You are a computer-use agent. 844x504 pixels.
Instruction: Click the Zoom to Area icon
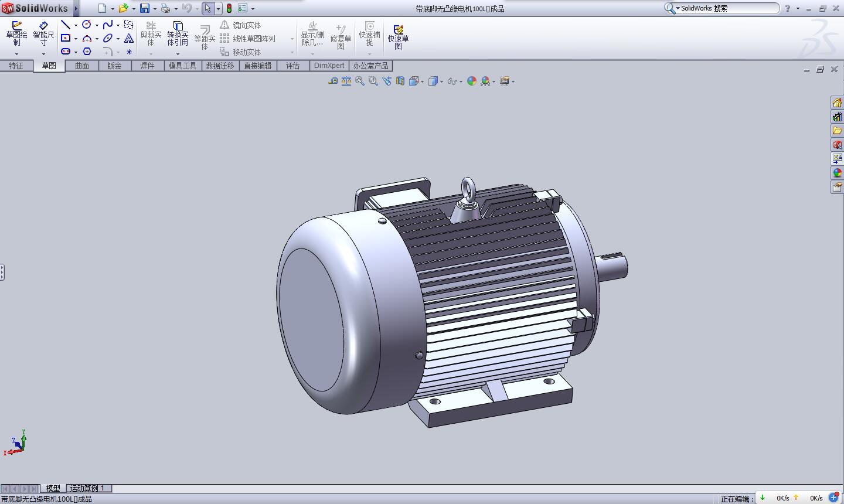(x=373, y=81)
